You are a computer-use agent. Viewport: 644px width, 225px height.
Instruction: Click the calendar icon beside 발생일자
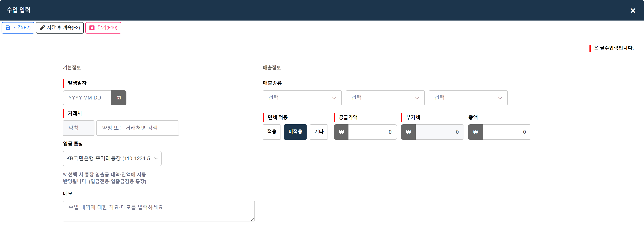point(119,98)
